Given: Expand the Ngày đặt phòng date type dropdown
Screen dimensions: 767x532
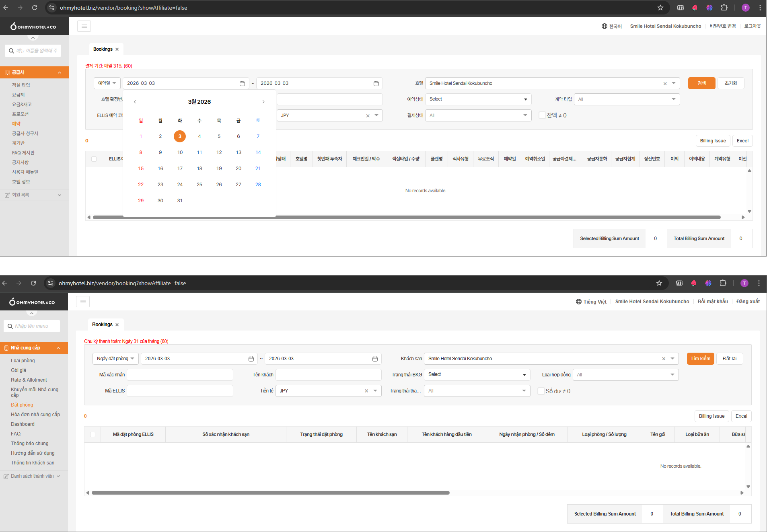Looking at the screenshot, I should (x=115, y=359).
